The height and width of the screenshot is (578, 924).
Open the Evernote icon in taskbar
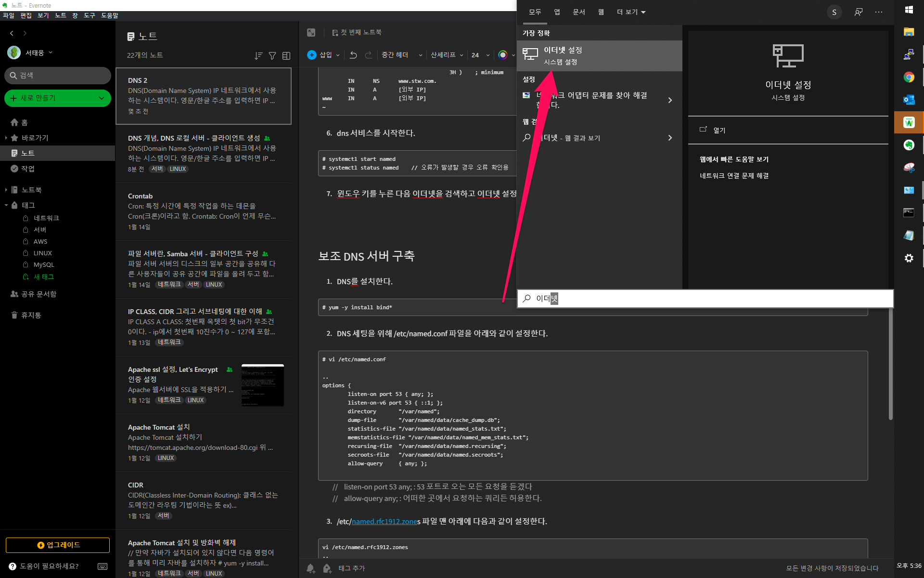coord(909,145)
